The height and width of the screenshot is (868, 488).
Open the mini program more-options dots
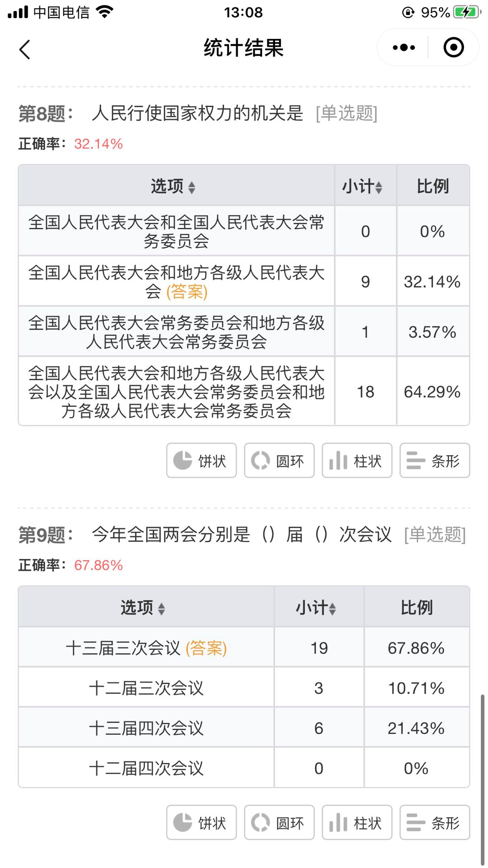(404, 47)
